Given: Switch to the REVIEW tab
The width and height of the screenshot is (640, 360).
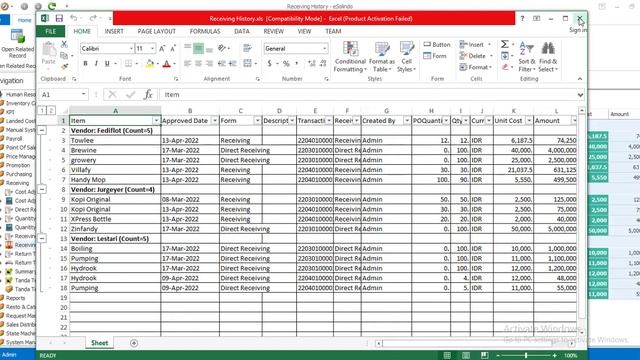Looking at the screenshot, I should (273, 31).
